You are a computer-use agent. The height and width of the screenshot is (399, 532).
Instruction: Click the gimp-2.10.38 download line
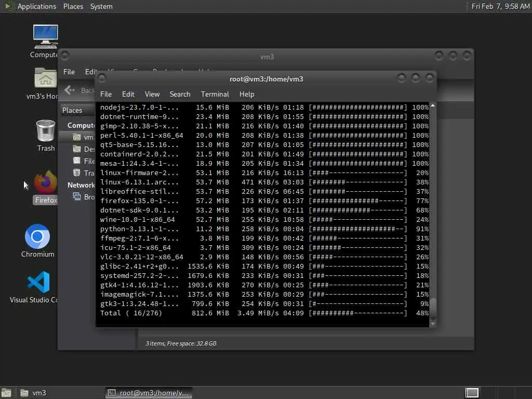point(264,126)
